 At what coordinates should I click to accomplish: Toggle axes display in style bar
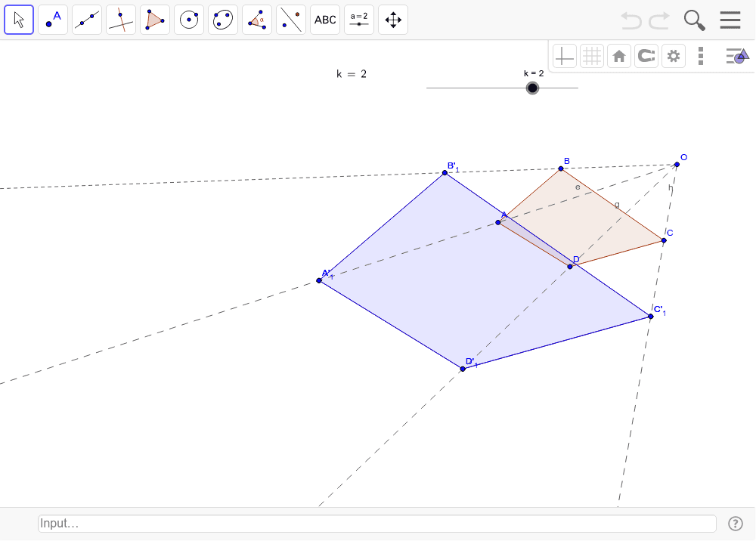565,57
